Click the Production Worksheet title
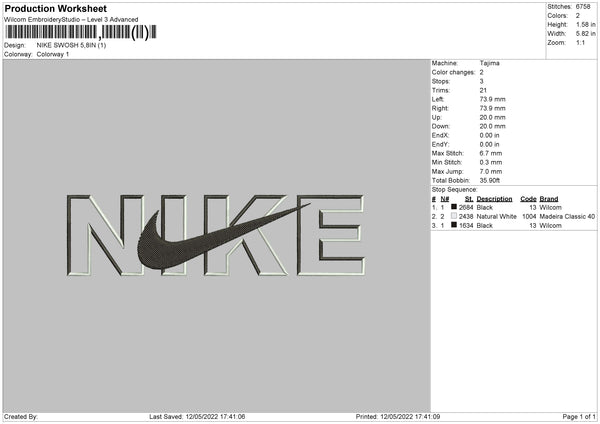This screenshot has width=600, height=424. pyautogui.click(x=55, y=8)
